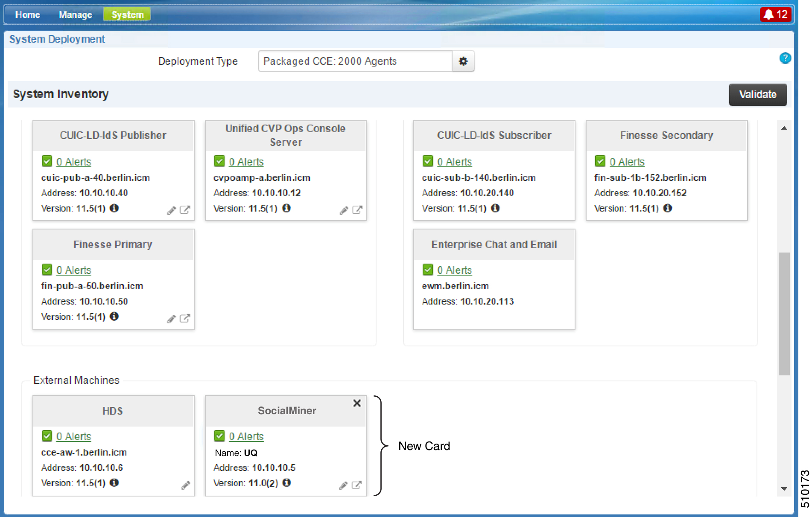Launch Finesse Primary external link icon
812x517 pixels.
click(x=185, y=318)
